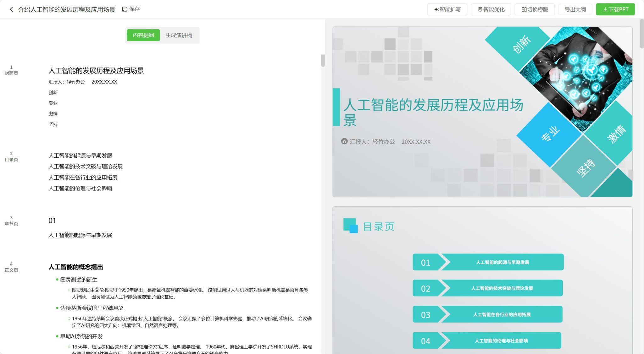
Task: Click the download icon inside 下载PPT button
Action: tap(605, 9)
